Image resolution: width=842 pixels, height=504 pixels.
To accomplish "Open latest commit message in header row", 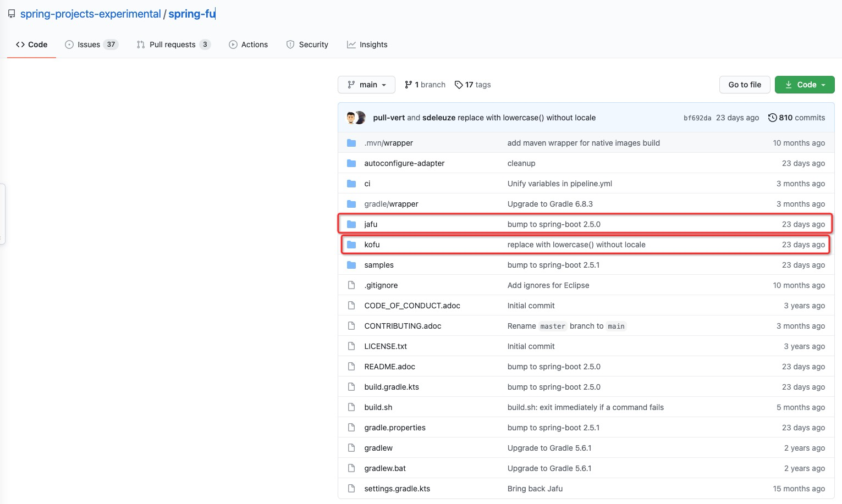I will pos(527,118).
